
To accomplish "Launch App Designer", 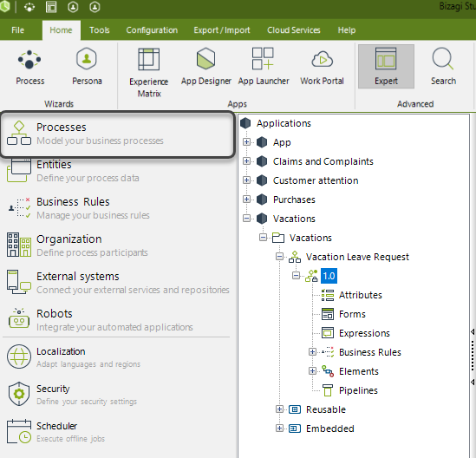I will 206,67.
